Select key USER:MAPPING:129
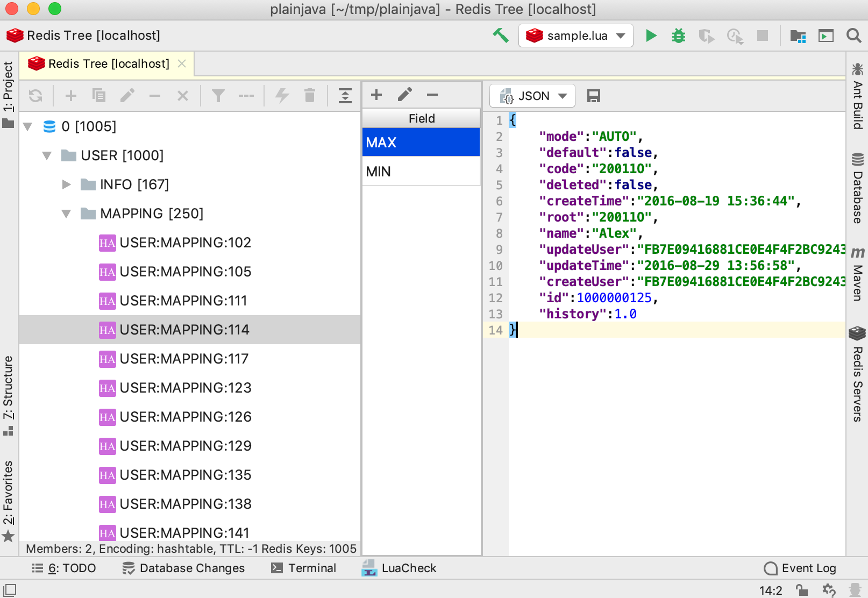The height and width of the screenshot is (598, 868). pyautogui.click(x=186, y=446)
